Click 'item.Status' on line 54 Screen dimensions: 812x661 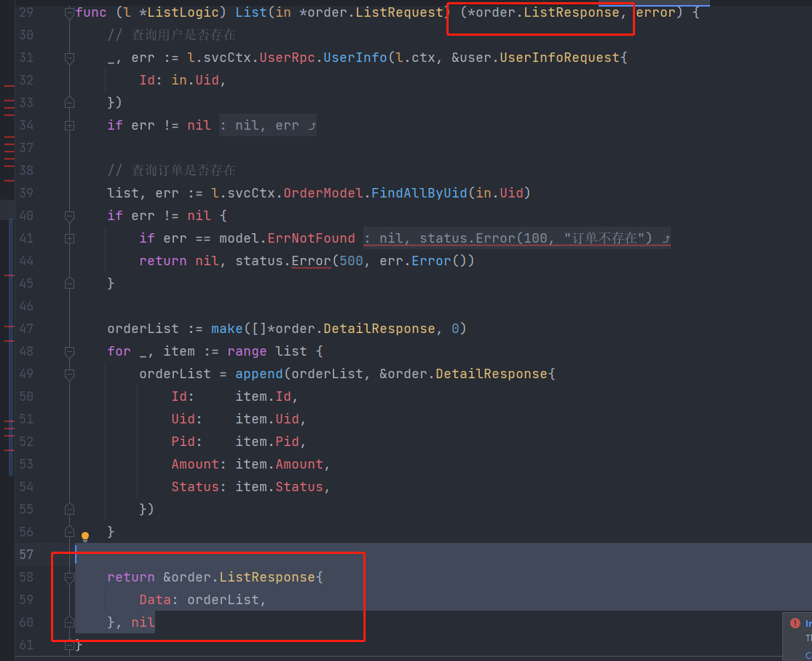[x=279, y=487]
